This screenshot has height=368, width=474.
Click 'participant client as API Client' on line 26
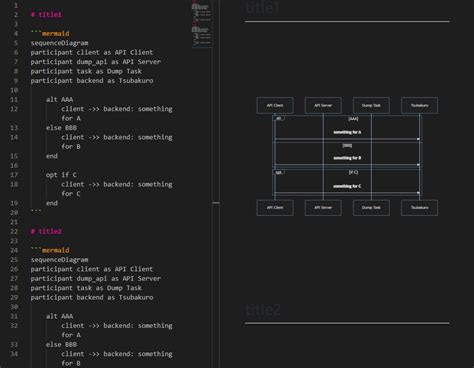tap(92, 269)
